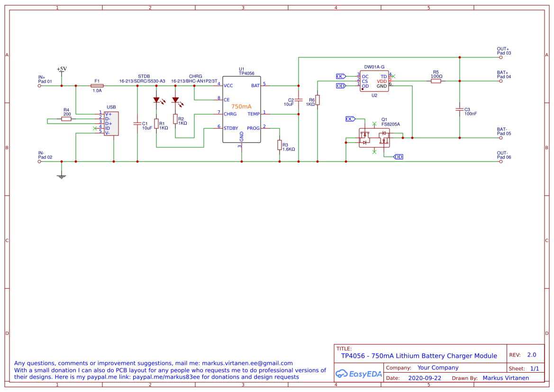The width and height of the screenshot is (554, 392).
Task: Click the Sheet value '1/1'
Action: (535, 369)
